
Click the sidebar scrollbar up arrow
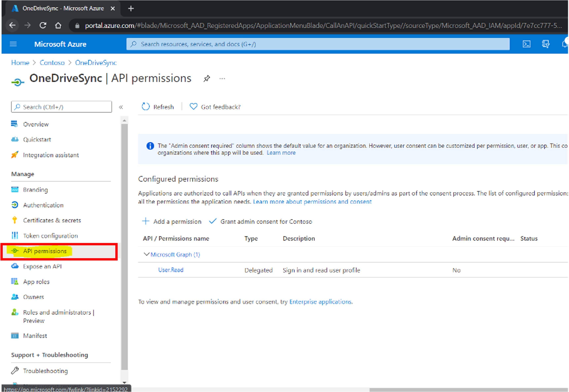124,120
